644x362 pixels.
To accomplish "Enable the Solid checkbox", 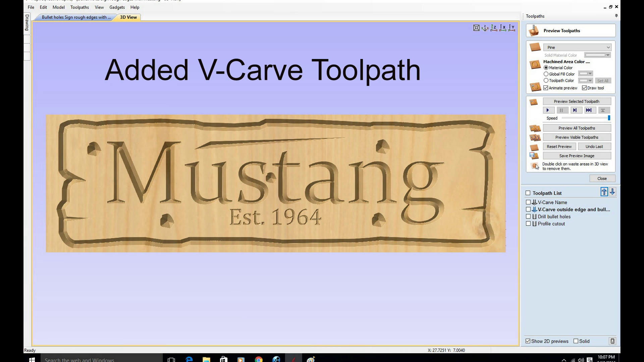I will pos(576,341).
